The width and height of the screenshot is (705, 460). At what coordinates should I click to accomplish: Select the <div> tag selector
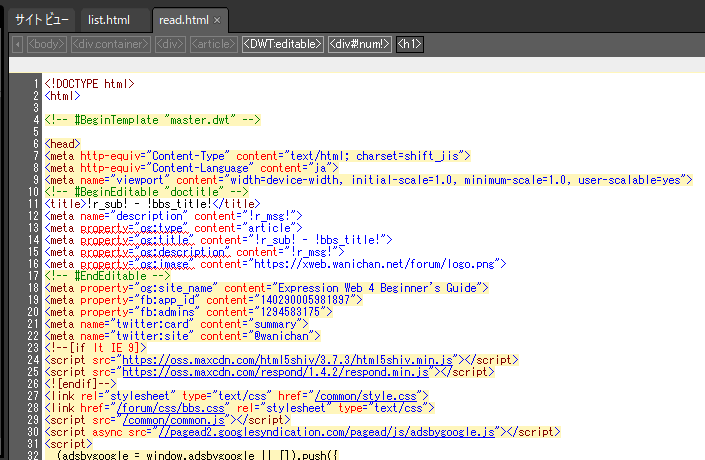170,44
